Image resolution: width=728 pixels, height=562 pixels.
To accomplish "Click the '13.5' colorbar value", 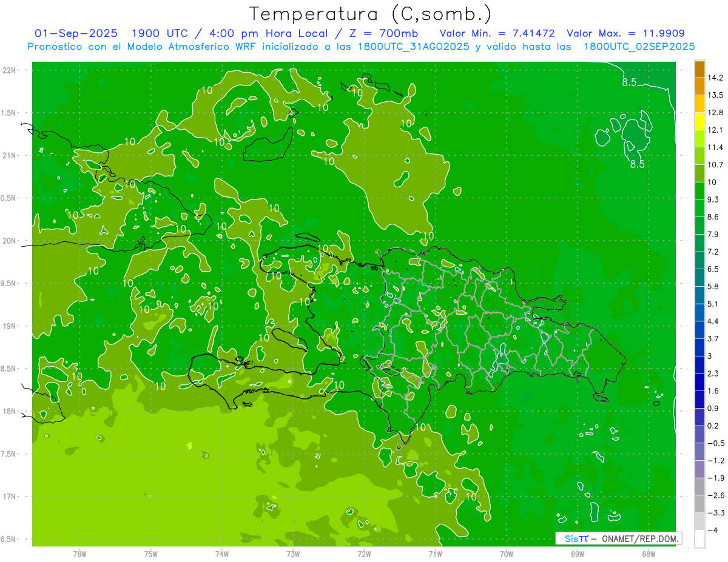I will 715,95.
